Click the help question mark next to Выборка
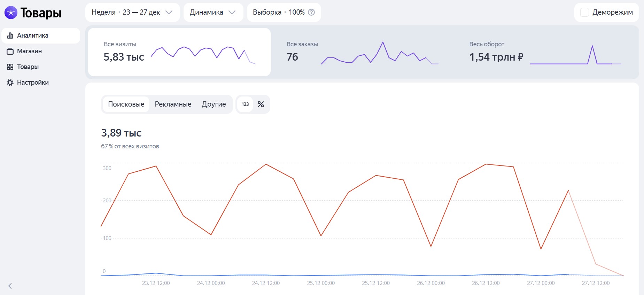The height and width of the screenshot is (295, 644). coord(312,12)
